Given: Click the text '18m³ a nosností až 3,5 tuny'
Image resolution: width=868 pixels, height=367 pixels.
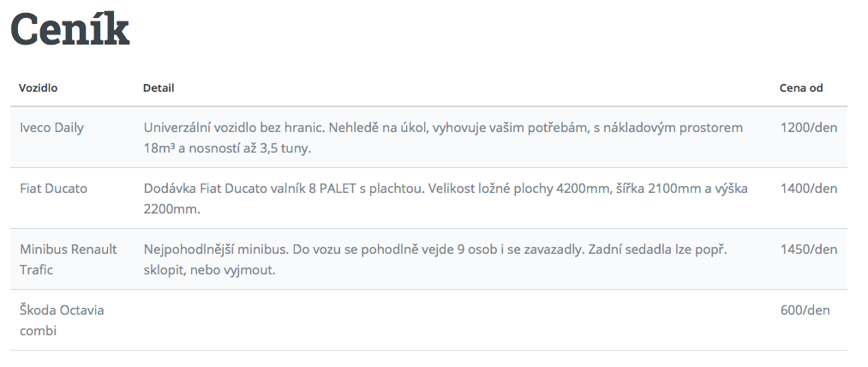Looking at the screenshot, I should click(227, 149).
